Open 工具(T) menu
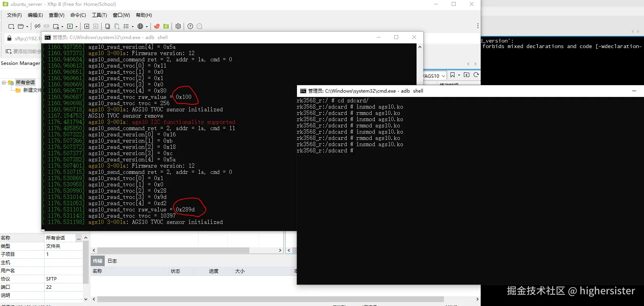 pos(99,15)
